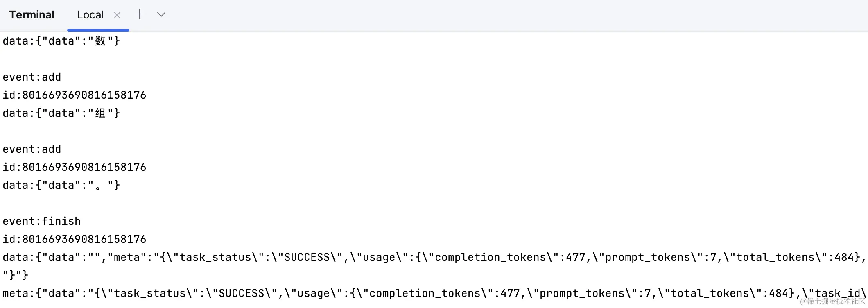Screen dimensions: 868x308
Task: Click the short "}"} continuation line
Action: point(16,275)
